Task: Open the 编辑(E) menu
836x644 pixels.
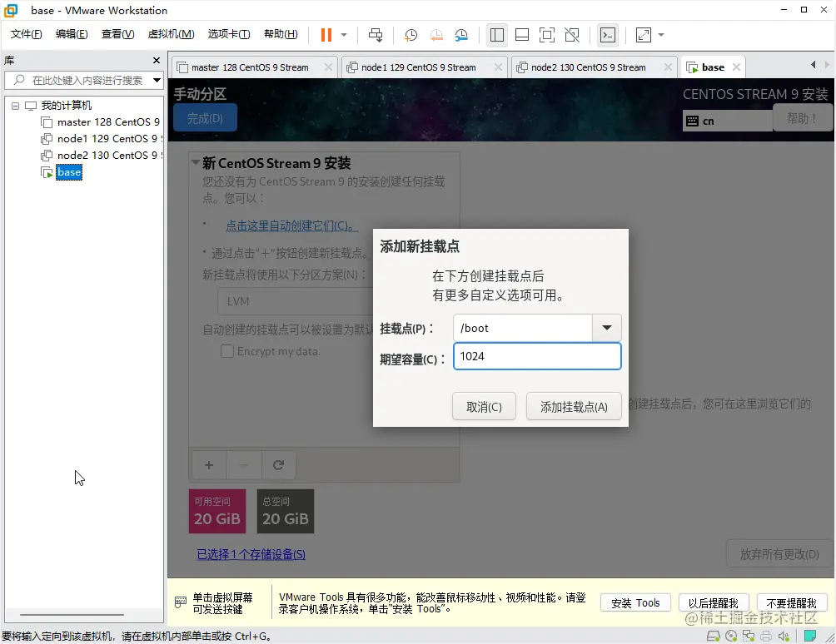Action: tap(72, 34)
